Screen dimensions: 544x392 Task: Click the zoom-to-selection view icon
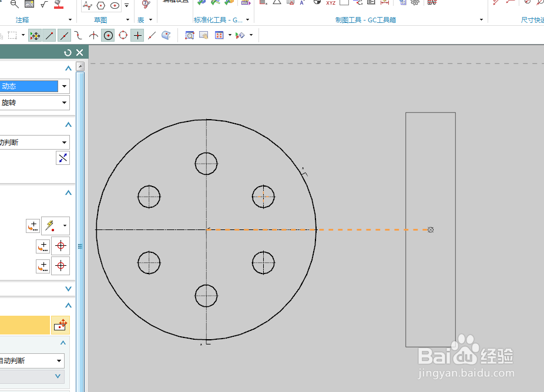[x=190, y=35]
